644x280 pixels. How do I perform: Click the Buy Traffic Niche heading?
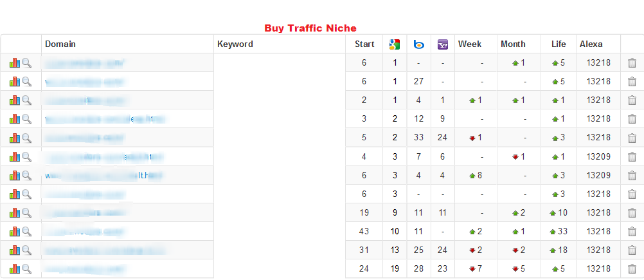pyautogui.click(x=310, y=28)
